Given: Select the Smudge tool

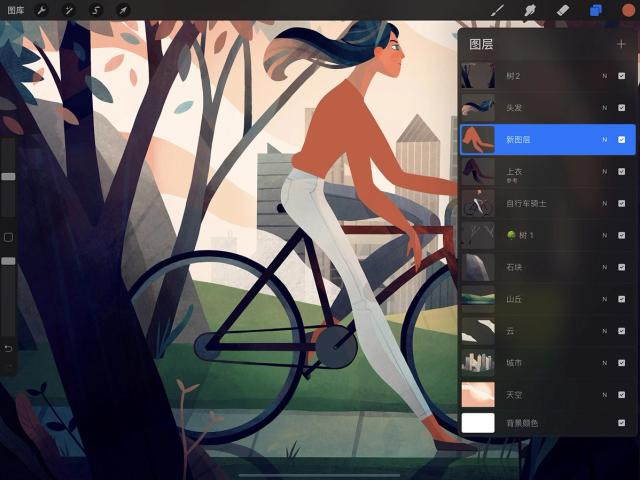Looking at the screenshot, I should pyautogui.click(x=530, y=10).
